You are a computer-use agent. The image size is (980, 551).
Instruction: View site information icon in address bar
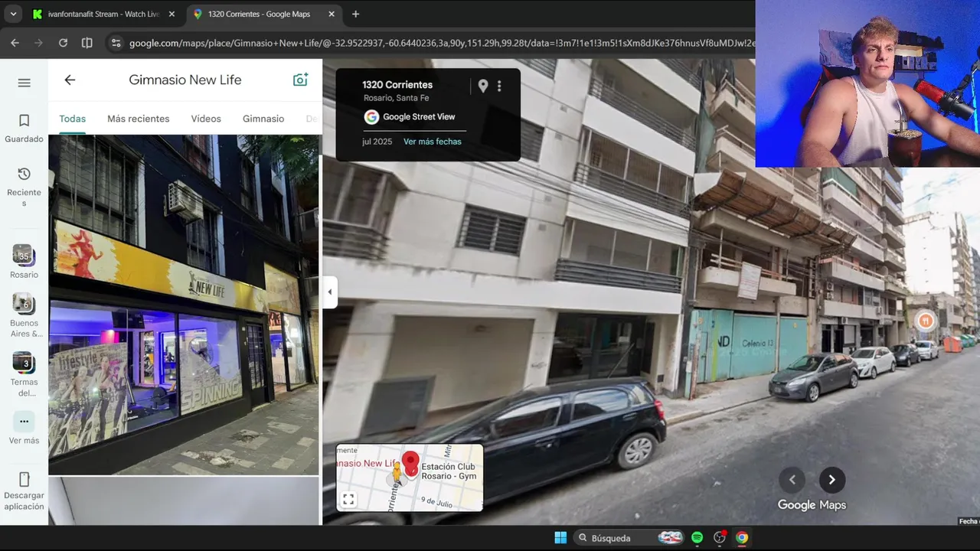(x=116, y=43)
